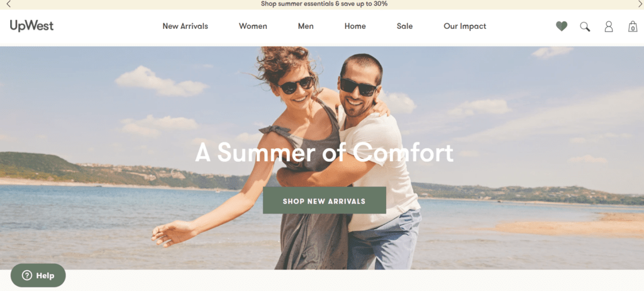The height and width of the screenshot is (291, 644).
Task: Open search with the magnifying glass icon
Action: (585, 26)
